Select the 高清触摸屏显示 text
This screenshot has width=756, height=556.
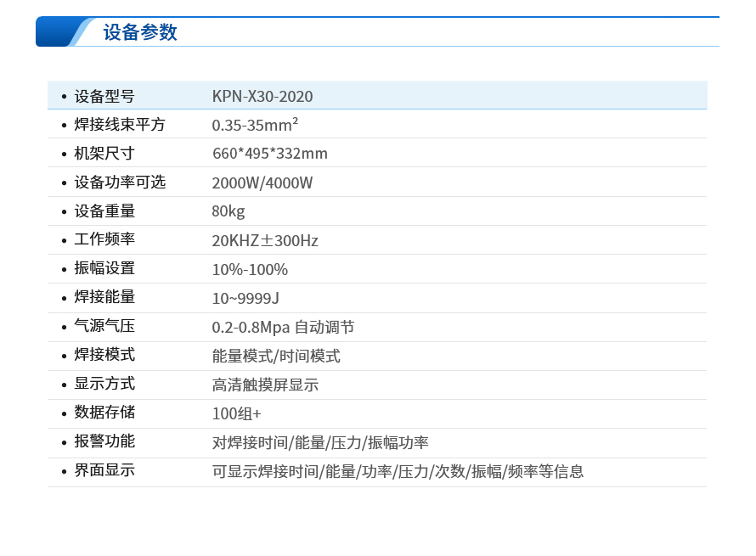[x=265, y=385]
